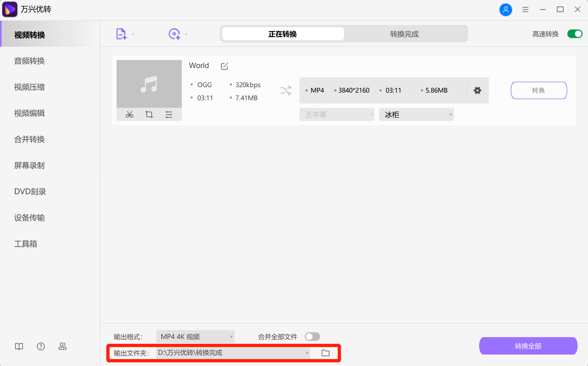Switch to the 转换完成 tab

[x=405, y=34]
